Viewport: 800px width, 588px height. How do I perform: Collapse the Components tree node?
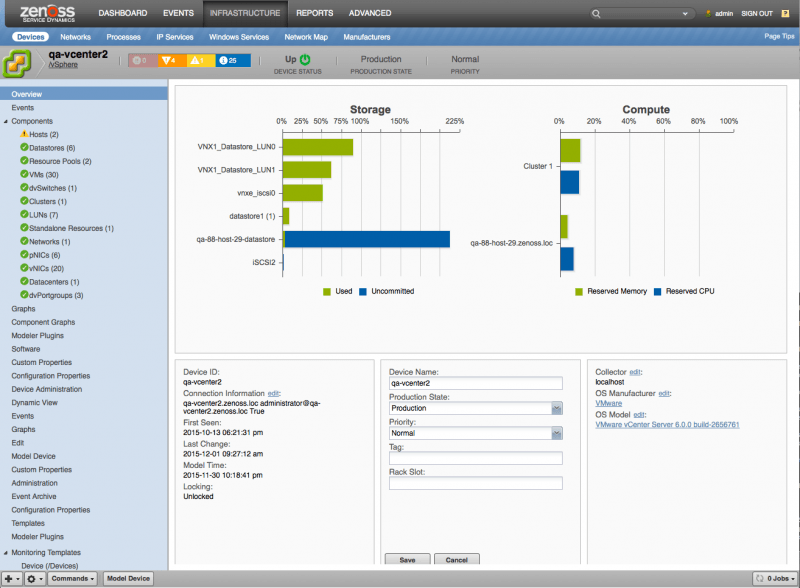pos(5,121)
